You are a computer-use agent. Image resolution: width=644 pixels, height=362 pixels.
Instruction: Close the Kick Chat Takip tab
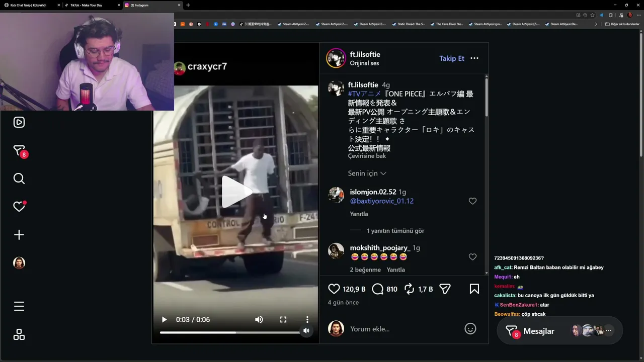point(59,5)
